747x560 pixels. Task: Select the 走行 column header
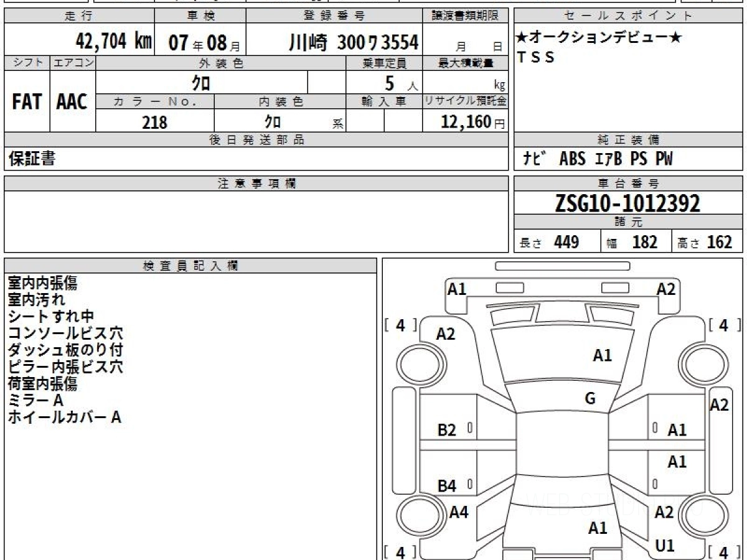(x=79, y=16)
